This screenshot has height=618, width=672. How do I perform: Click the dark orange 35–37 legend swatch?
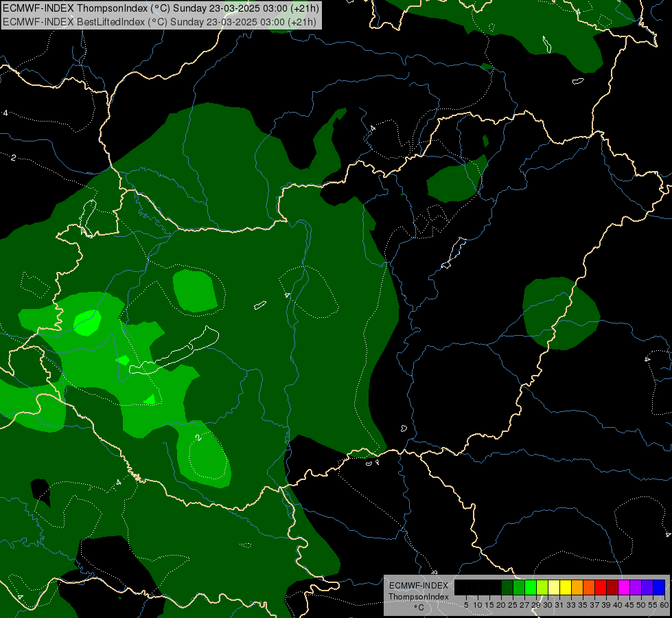coord(589,587)
